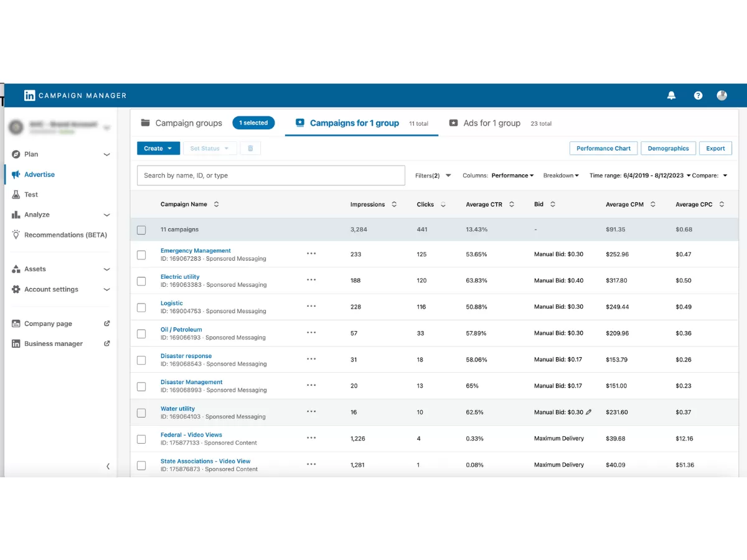The height and width of the screenshot is (560, 747).
Task: Open the Filters(2) dropdown
Action: [x=433, y=175]
